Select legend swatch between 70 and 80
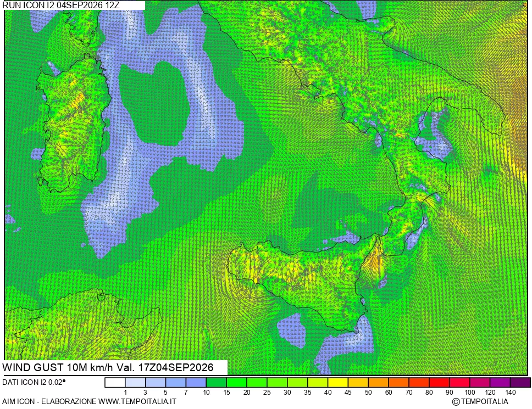The width and height of the screenshot is (532, 409). [419, 383]
